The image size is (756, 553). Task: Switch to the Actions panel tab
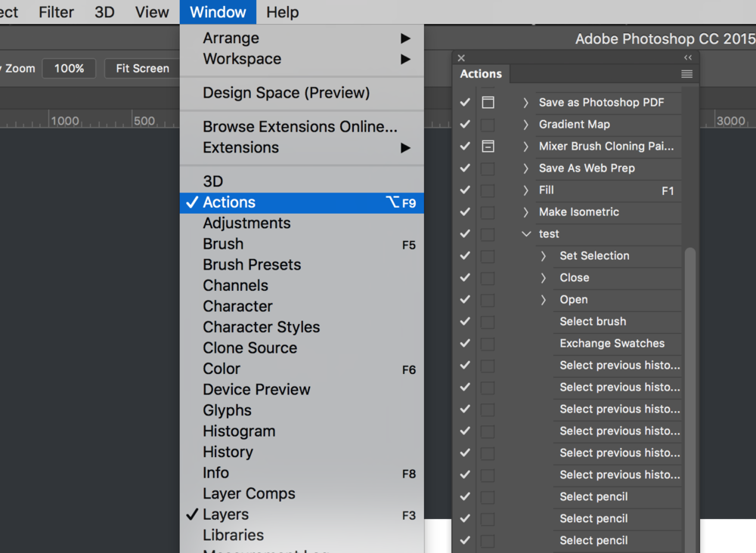[x=481, y=74]
